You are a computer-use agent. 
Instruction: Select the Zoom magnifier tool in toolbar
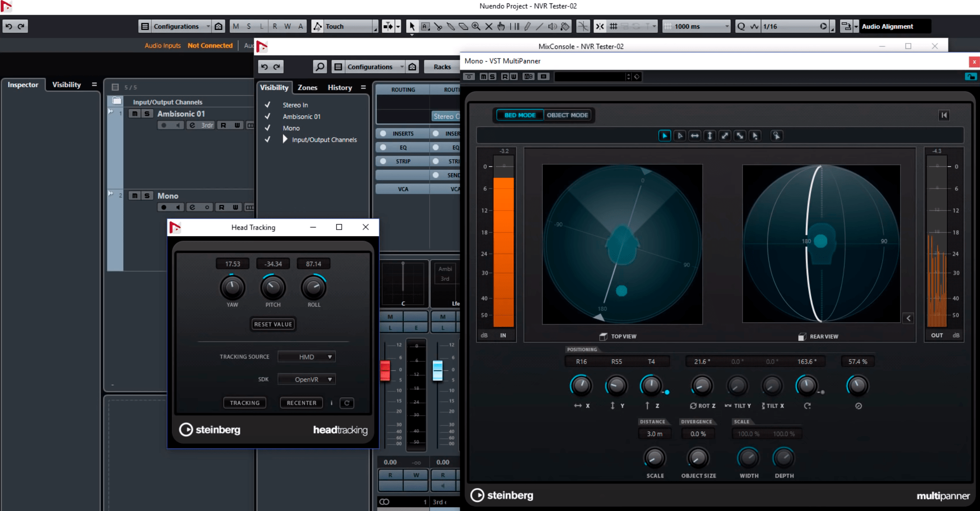coord(476,26)
